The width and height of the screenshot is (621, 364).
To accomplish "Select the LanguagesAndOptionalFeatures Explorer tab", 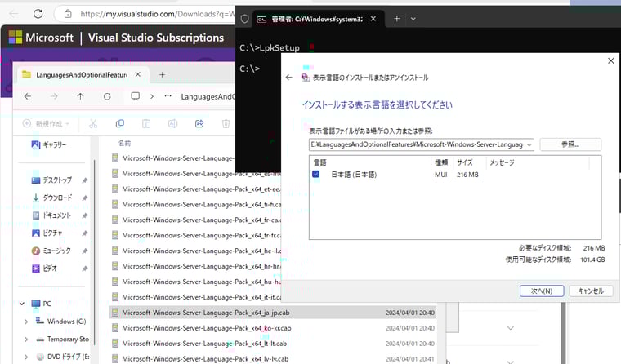I will 81,75.
